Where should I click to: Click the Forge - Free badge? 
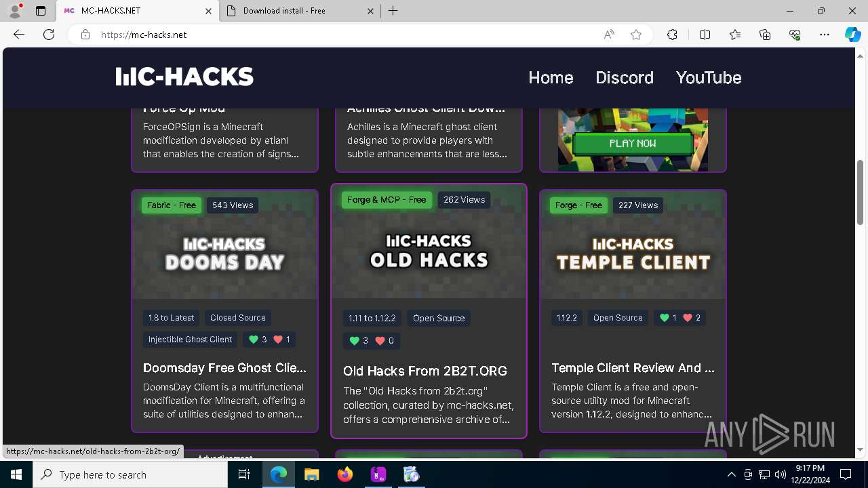578,205
